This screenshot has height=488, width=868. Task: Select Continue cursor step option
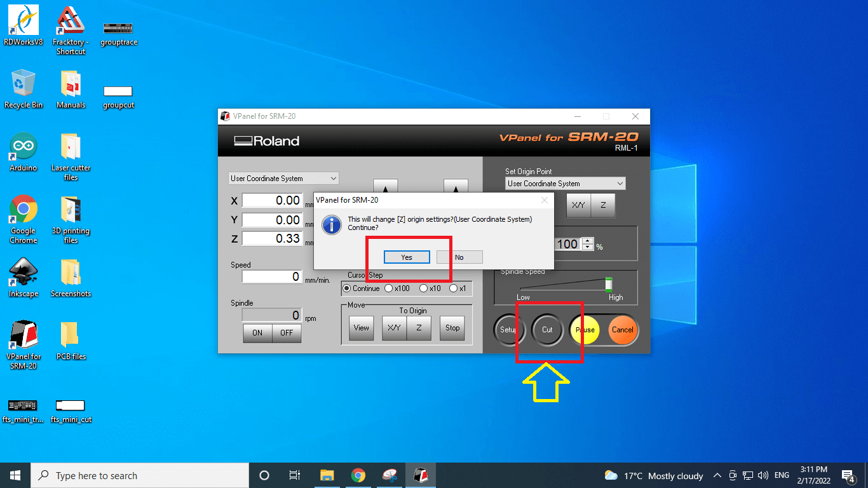361,288
